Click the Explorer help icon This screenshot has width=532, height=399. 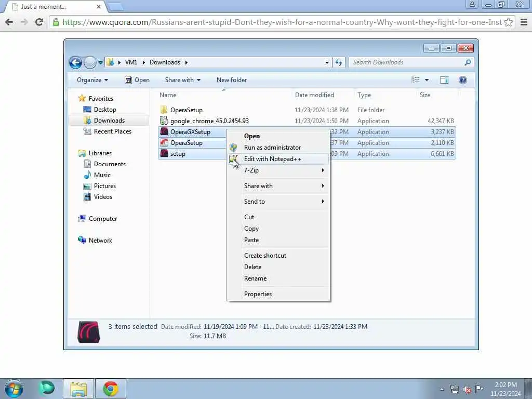pos(463,80)
